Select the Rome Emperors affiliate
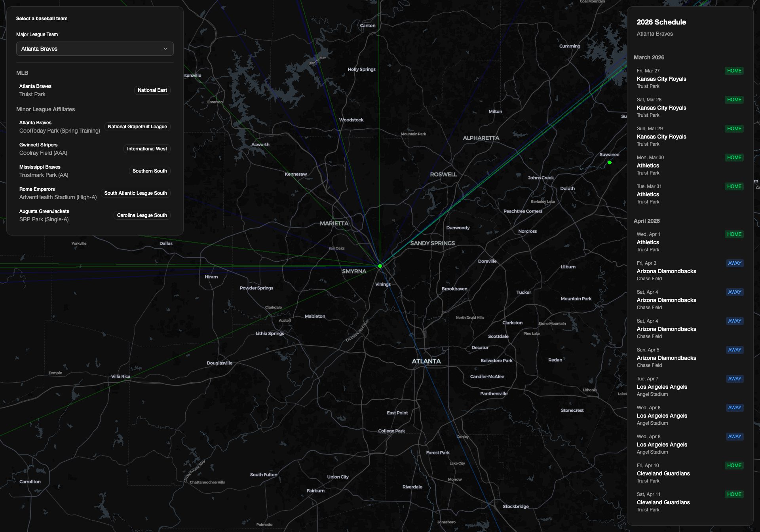Screen dimensions: 760x532 (x=95, y=193)
